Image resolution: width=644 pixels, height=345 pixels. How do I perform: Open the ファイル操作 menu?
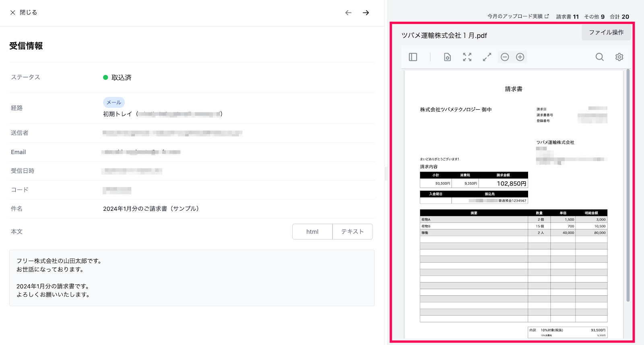(606, 32)
